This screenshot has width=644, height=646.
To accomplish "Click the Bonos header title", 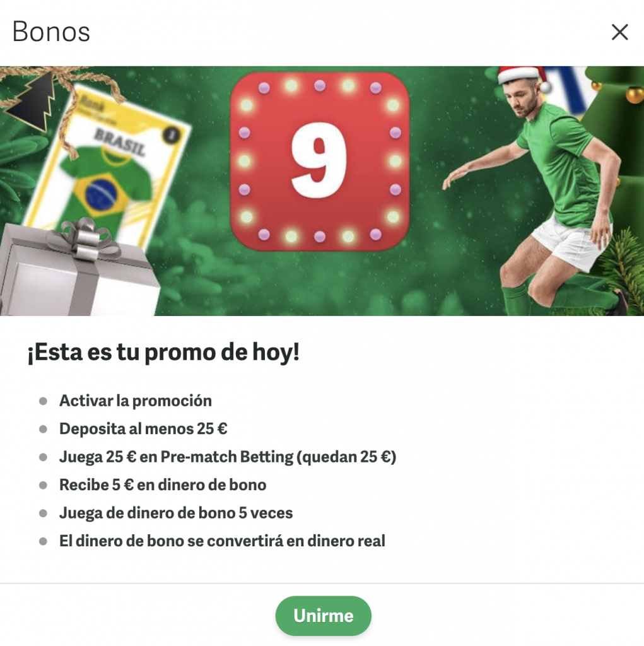I will (51, 32).
